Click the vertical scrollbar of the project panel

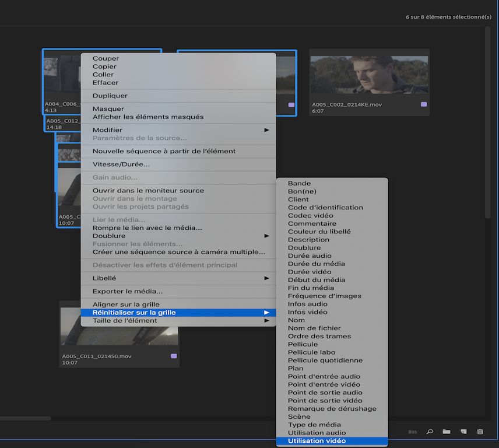487,123
